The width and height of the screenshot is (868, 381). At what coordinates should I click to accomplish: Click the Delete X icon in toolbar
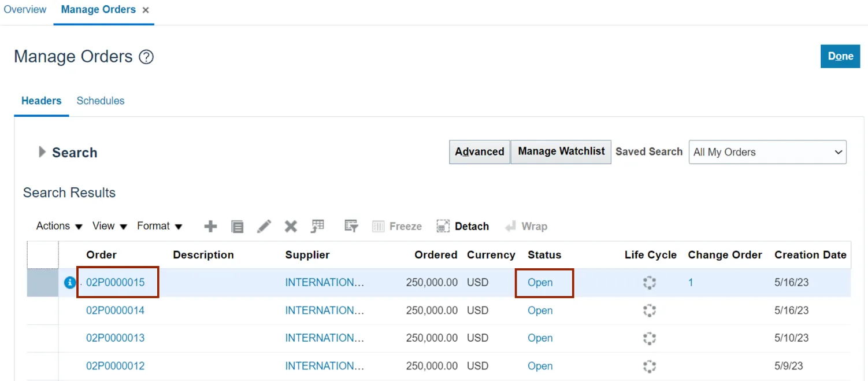[x=291, y=227]
